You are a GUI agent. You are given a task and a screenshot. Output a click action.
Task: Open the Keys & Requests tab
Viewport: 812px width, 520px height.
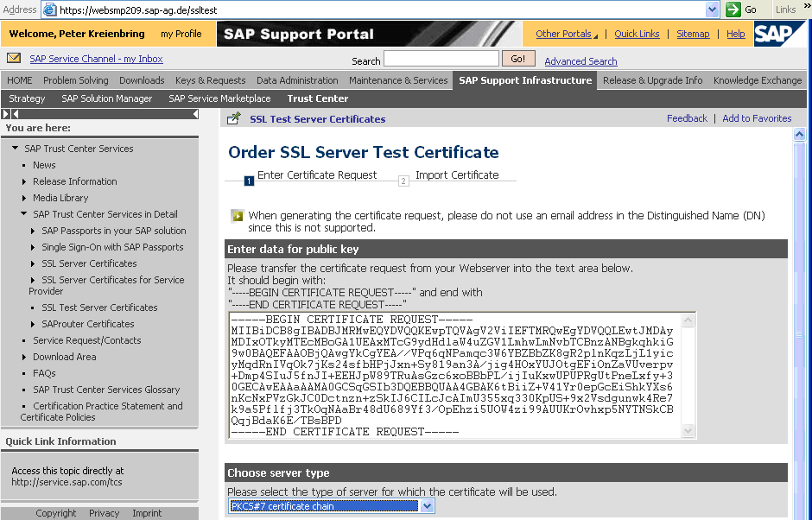pyautogui.click(x=210, y=80)
